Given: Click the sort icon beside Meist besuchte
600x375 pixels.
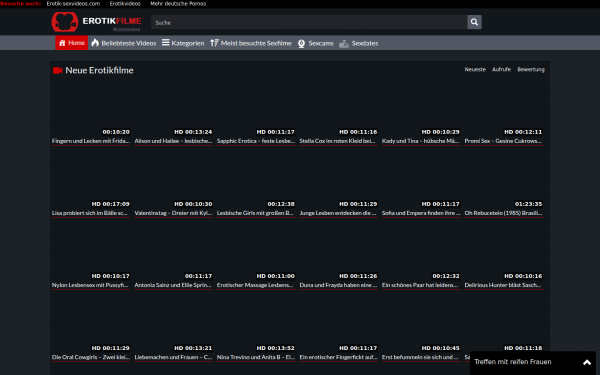Looking at the screenshot, I should [x=214, y=43].
